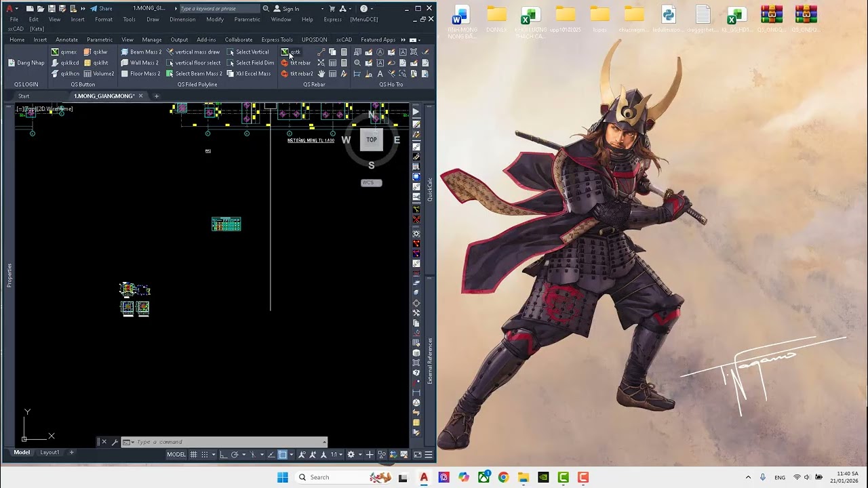
Task: Open the lispqs folder on desktop
Action: click(x=600, y=19)
